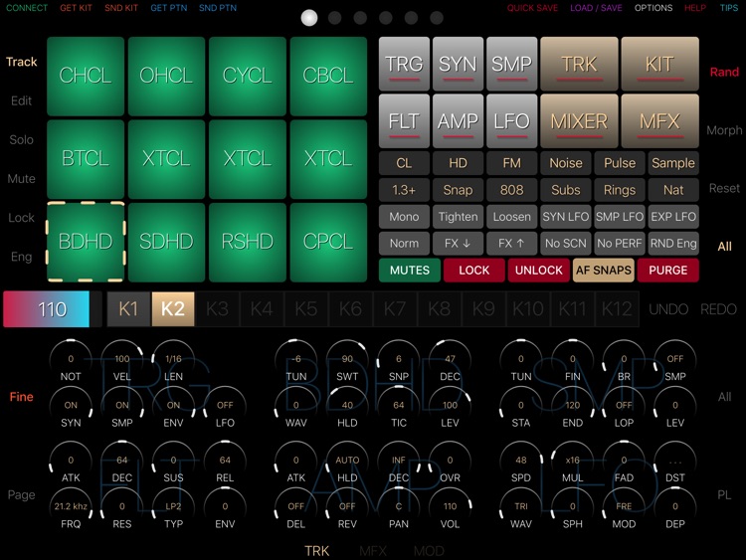Click the AF SNAPS button
746x560 pixels.
click(604, 271)
